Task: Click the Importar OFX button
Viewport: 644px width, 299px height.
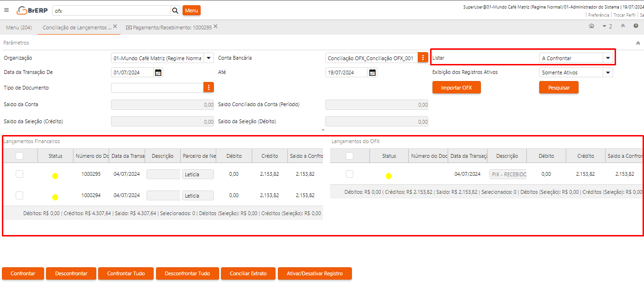Action: click(456, 88)
